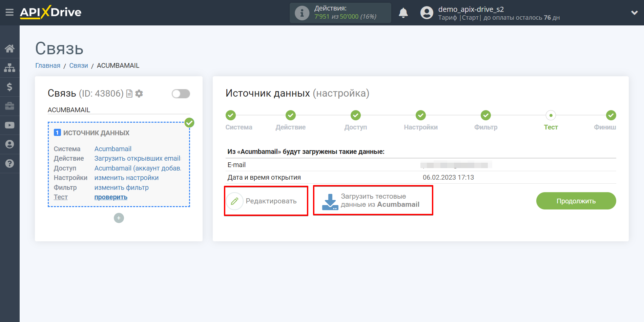
Task: Click Дата и время открытия row label
Action: pyautogui.click(x=264, y=177)
